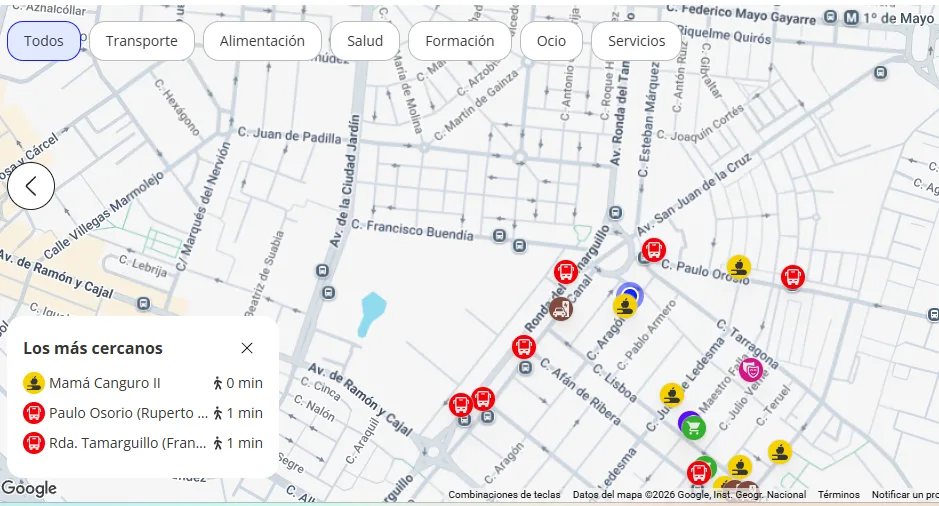The image size is (939, 506).
Task: Click upper grey bus stop on Av. de la Ciudad Jardín
Action: 322,271
